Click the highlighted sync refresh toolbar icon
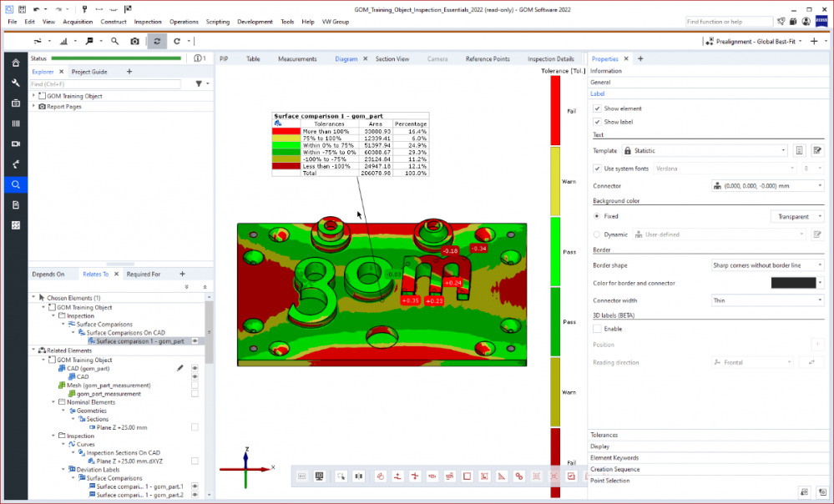 pyautogui.click(x=157, y=41)
